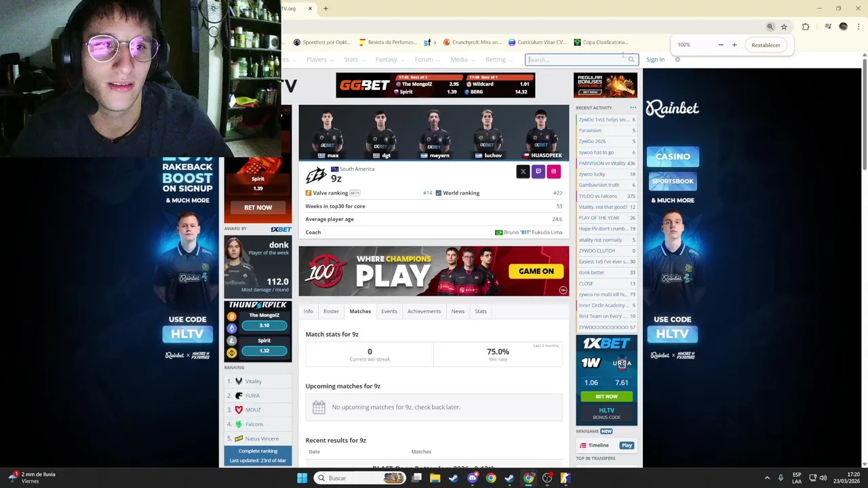Click Natus Vincere in the ranking list

[262, 439]
